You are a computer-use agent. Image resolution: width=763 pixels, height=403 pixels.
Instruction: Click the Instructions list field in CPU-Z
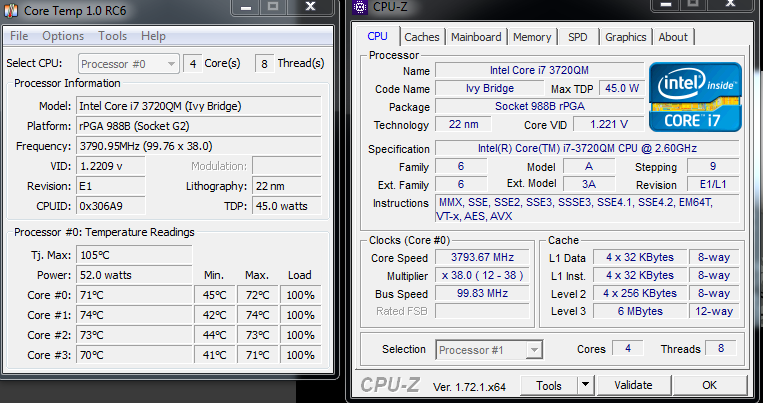coord(587,209)
